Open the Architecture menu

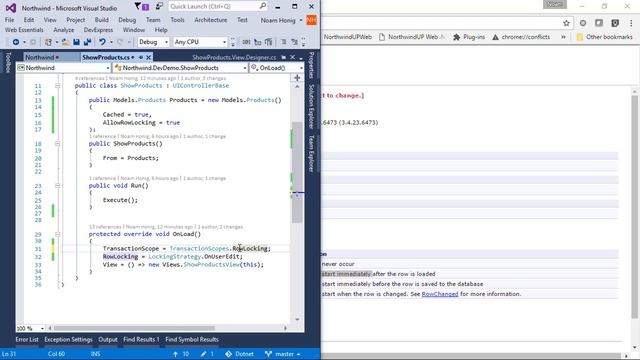(x=211, y=20)
